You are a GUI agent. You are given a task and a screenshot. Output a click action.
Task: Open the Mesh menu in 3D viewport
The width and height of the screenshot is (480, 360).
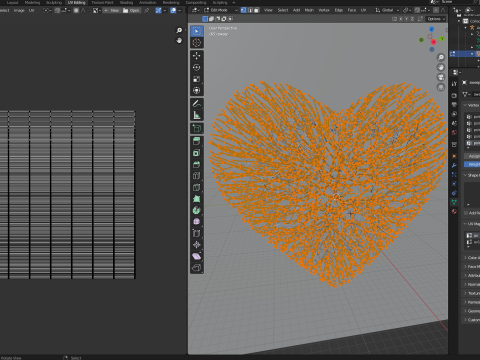pyautogui.click(x=309, y=10)
